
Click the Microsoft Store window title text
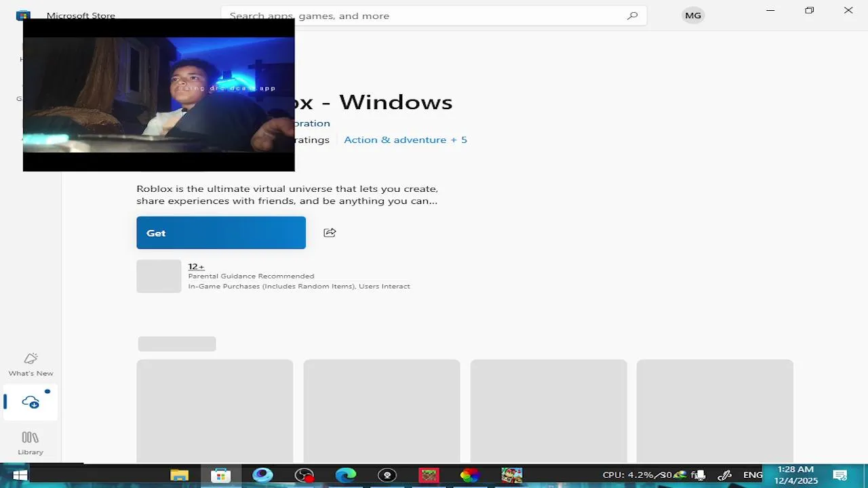tap(81, 16)
